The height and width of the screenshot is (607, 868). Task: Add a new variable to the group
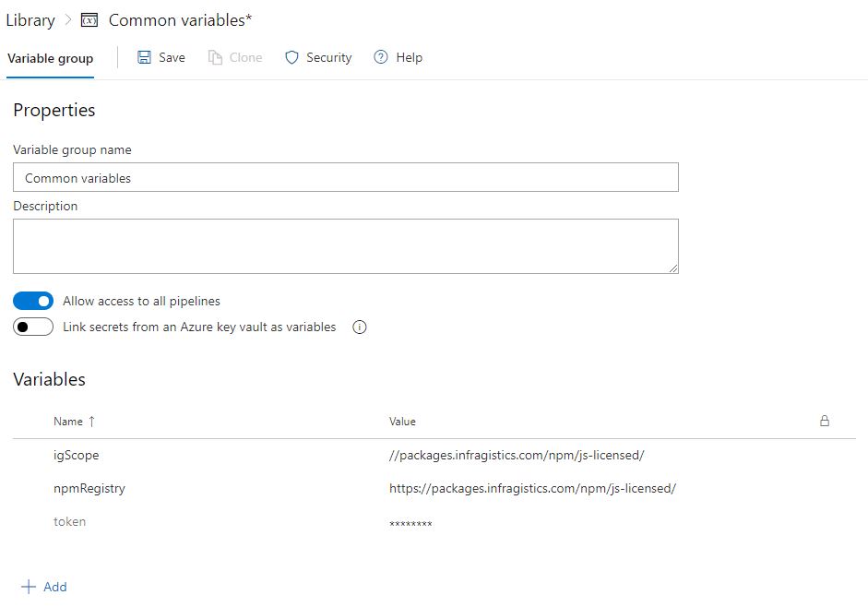tap(45, 587)
